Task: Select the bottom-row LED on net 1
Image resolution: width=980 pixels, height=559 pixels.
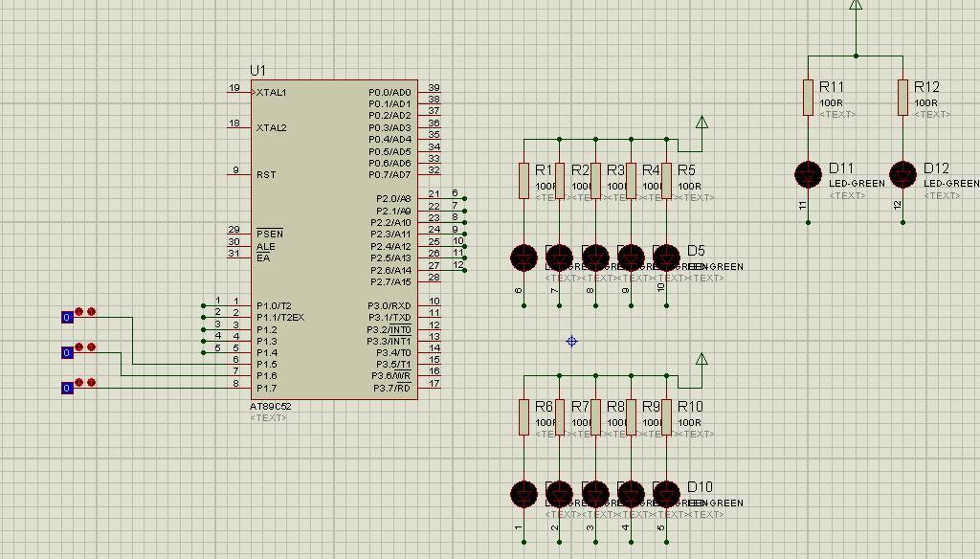Action: (523, 494)
